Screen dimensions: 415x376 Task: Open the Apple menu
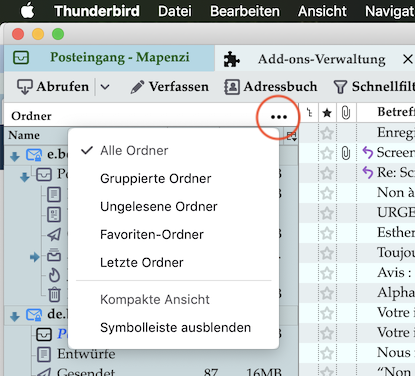(x=27, y=11)
